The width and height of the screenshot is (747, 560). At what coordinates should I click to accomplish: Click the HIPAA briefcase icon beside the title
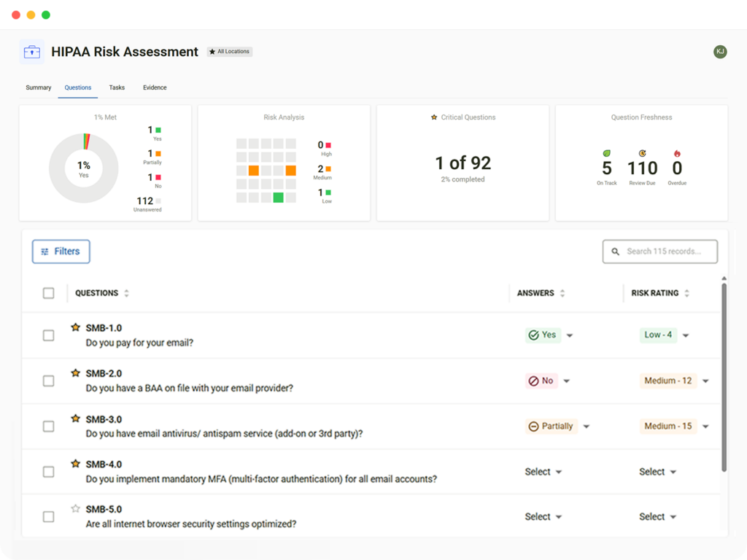32,52
